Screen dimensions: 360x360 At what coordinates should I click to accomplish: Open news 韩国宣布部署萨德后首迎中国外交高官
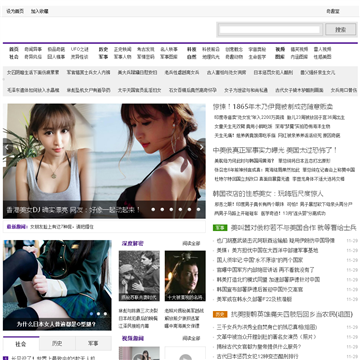tap(260, 290)
